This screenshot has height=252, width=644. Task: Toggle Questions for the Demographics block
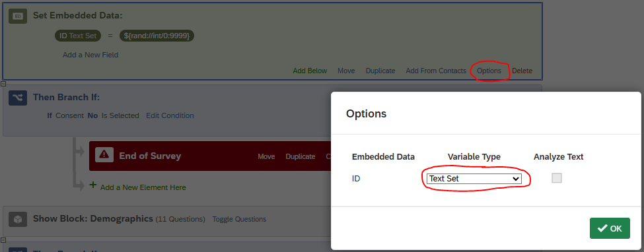point(239,219)
